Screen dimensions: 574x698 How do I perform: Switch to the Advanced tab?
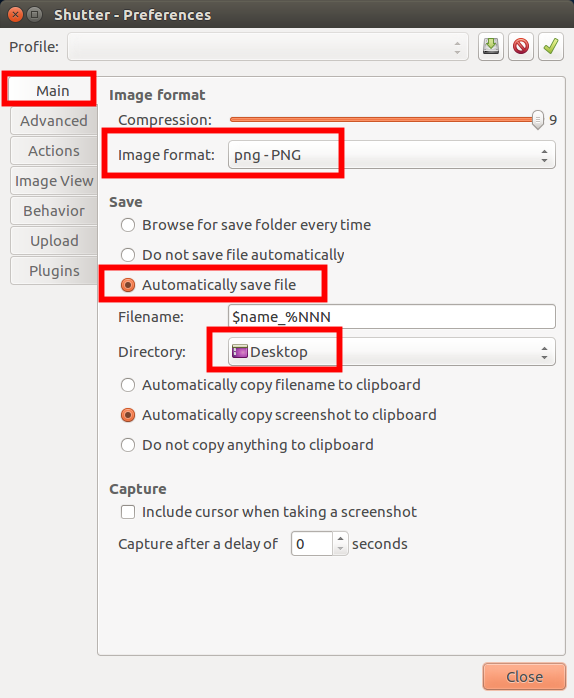coord(54,121)
